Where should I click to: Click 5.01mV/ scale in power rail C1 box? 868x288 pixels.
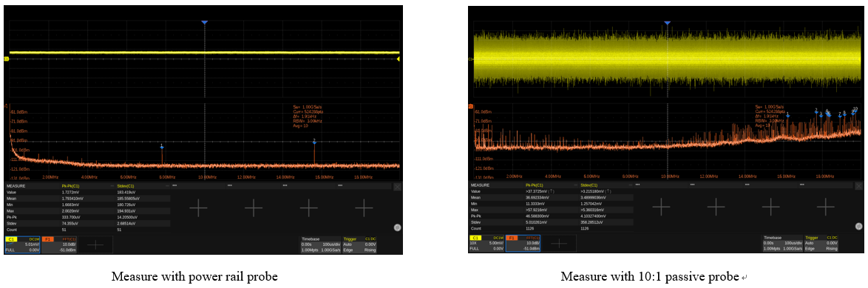[x=31, y=244]
